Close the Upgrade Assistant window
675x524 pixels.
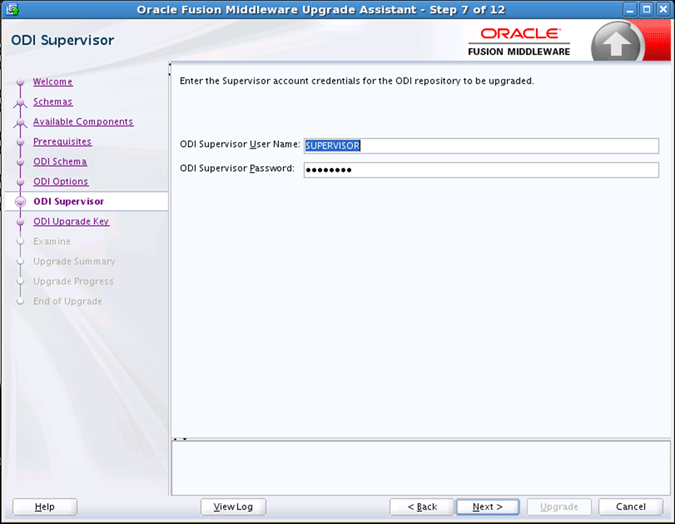pos(663,9)
